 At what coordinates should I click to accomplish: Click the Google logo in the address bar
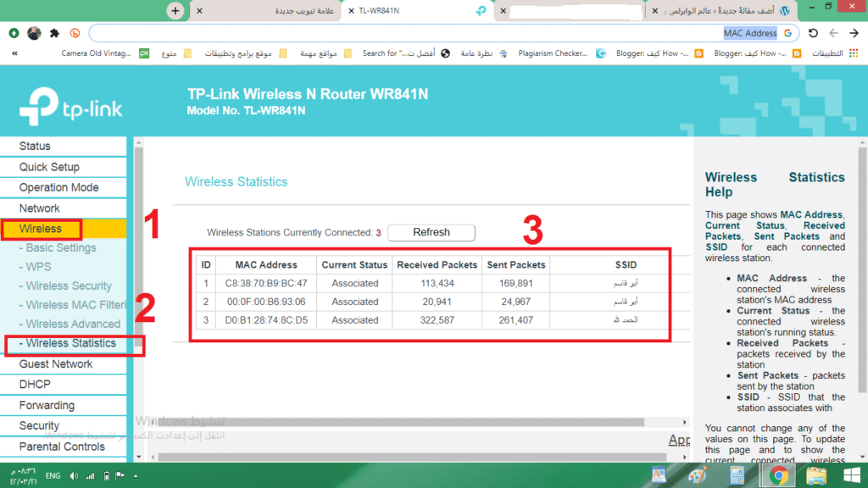pos(787,33)
